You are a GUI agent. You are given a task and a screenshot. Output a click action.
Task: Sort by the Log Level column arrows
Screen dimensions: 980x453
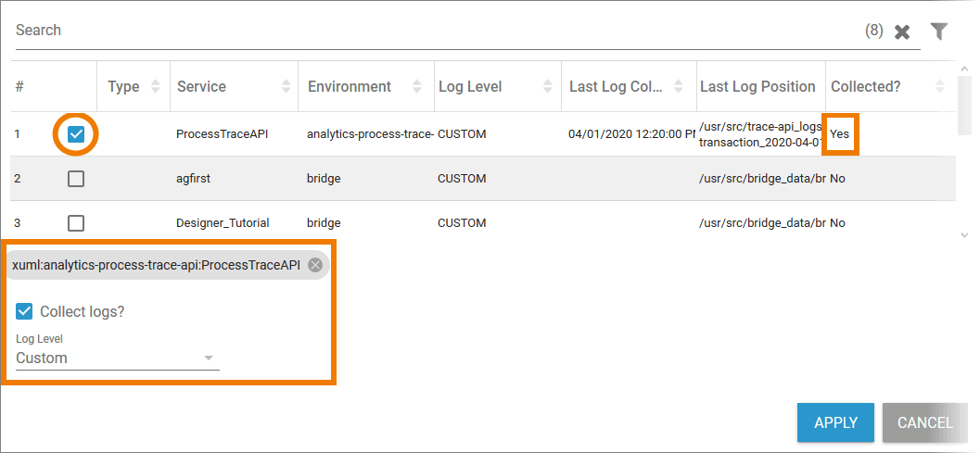click(x=549, y=87)
